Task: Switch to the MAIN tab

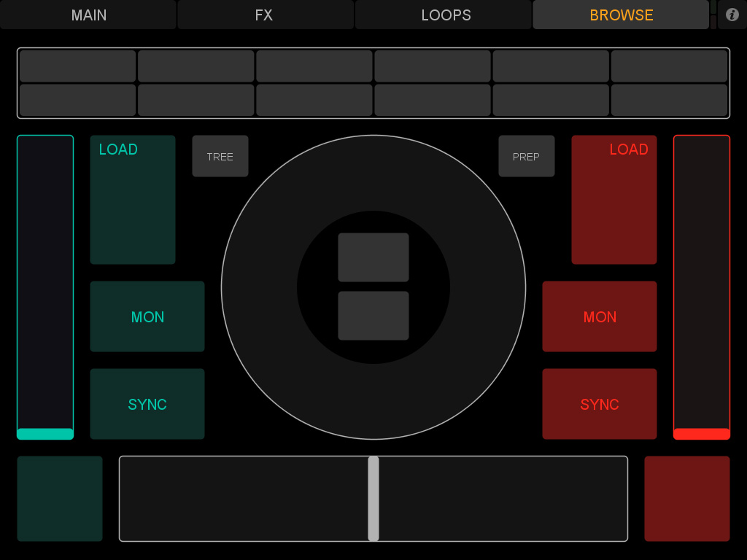Action: click(x=88, y=15)
